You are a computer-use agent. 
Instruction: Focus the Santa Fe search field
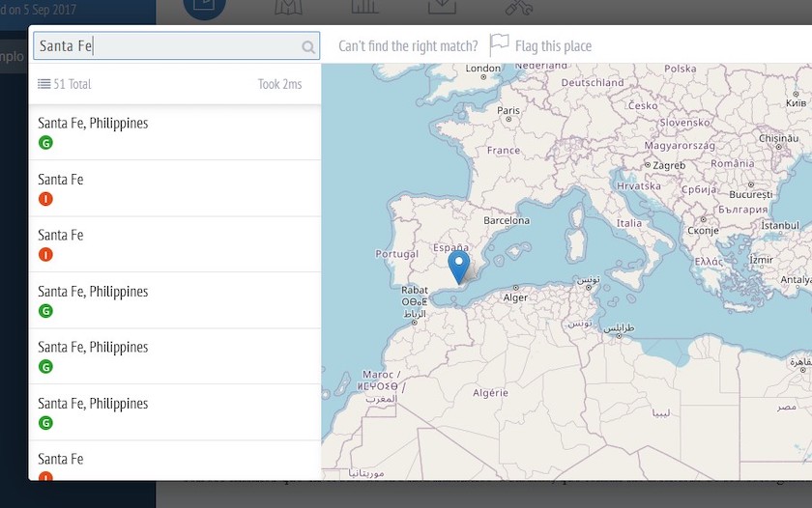(166, 46)
